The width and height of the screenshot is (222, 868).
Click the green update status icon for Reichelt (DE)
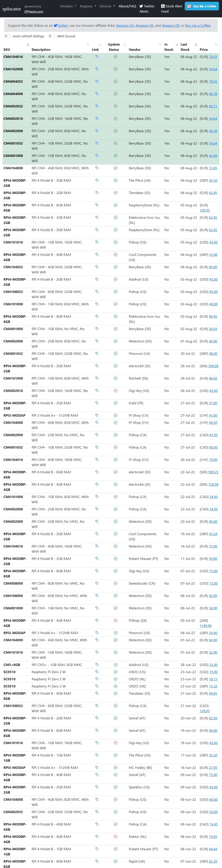tap(116, 378)
